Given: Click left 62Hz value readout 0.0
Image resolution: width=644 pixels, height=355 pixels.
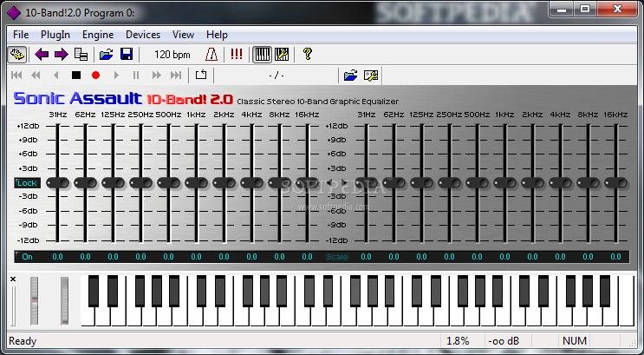Looking at the screenshot, I should pyautogui.click(x=85, y=257).
